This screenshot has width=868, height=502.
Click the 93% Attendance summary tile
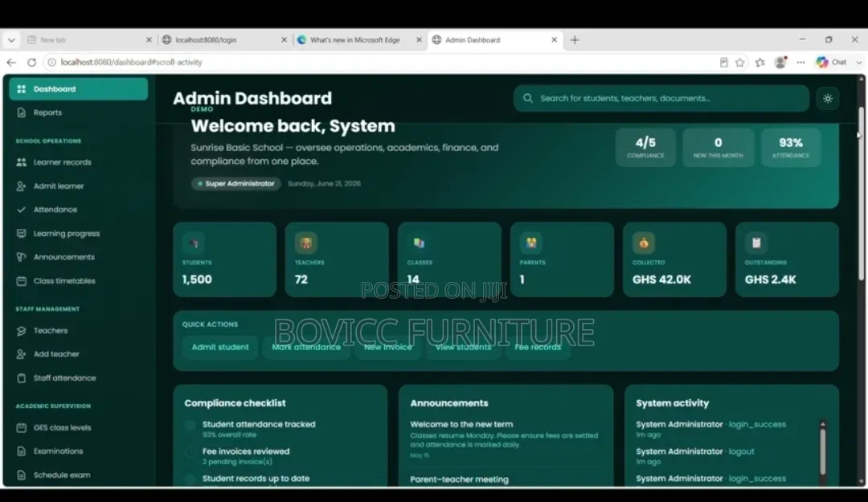pyautogui.click(x=791, y=147)
